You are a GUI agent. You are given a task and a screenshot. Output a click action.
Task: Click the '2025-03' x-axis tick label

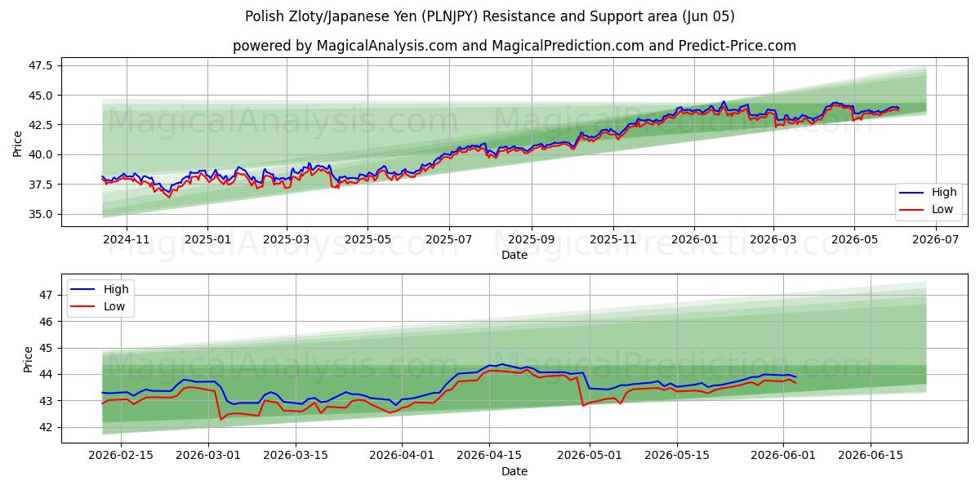tap(287, 238)
